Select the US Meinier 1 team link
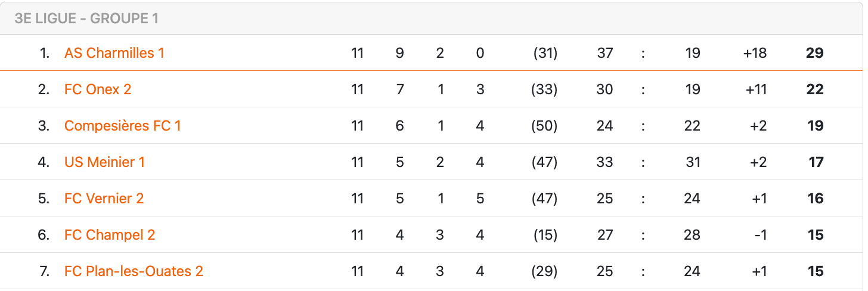Viewport: 868px width, 291px height. (104, 162)
